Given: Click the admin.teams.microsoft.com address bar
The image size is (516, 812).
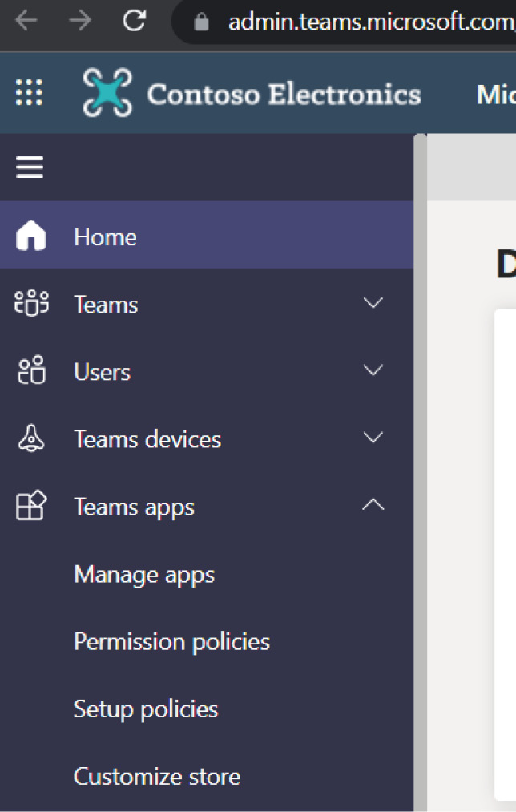Looking at the screenshot, I should click(345, 22).
